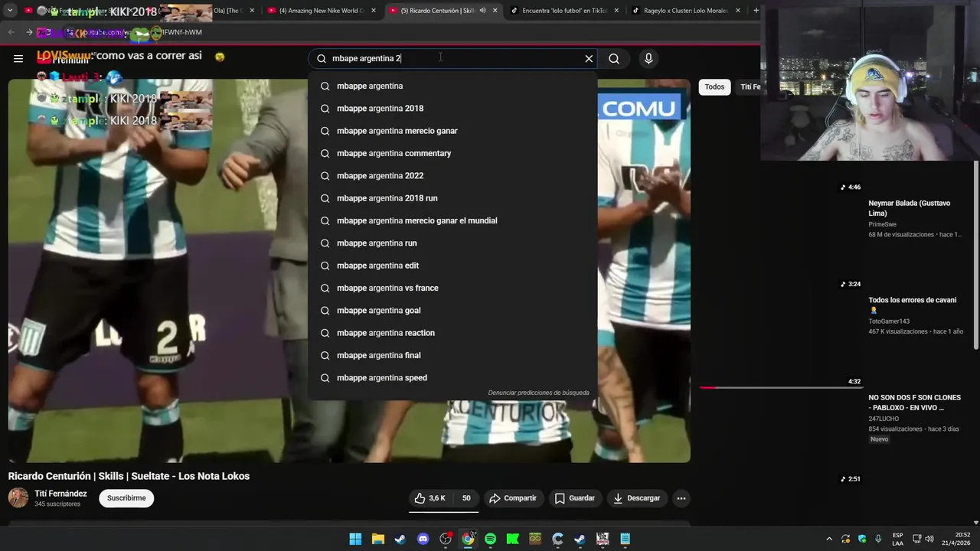Start voice search with the microphone icon
This screenshot has width=980, height=551.
pos(648,58)
